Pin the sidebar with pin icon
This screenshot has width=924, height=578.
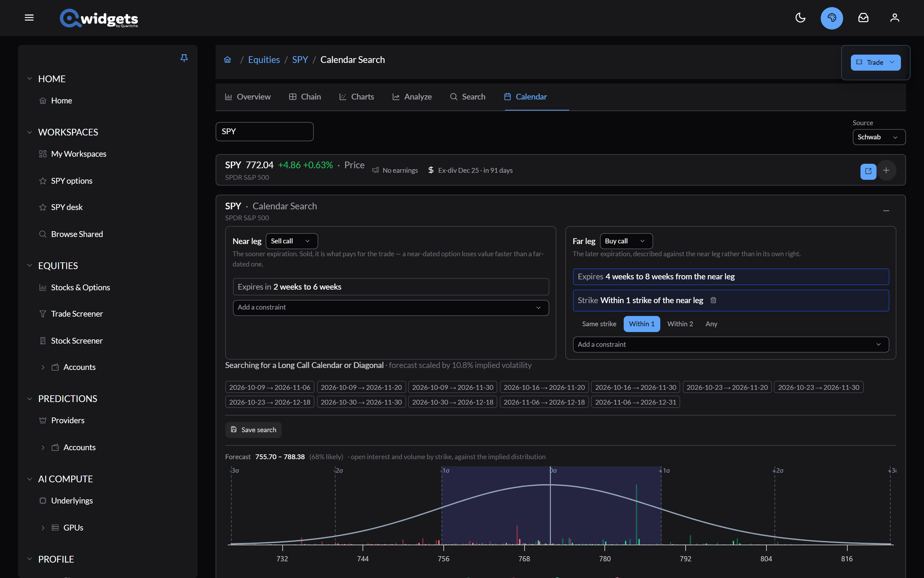point(184,58)
